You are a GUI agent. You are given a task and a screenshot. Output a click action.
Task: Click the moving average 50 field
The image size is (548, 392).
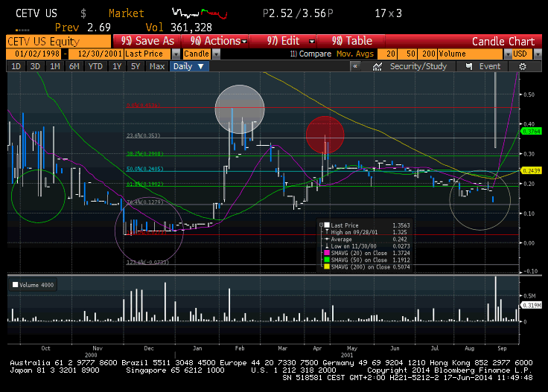407,54
